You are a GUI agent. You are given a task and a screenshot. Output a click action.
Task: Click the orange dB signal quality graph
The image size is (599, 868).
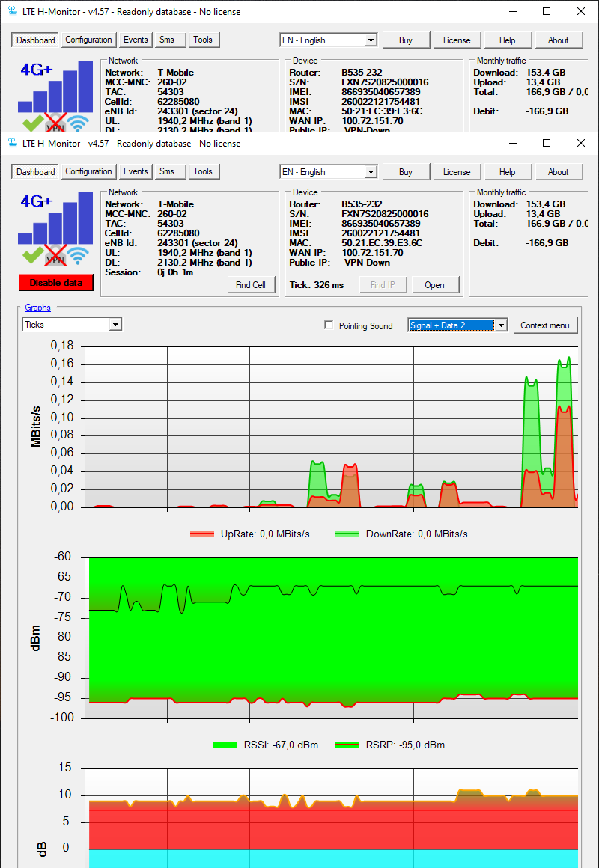point(331,818)
